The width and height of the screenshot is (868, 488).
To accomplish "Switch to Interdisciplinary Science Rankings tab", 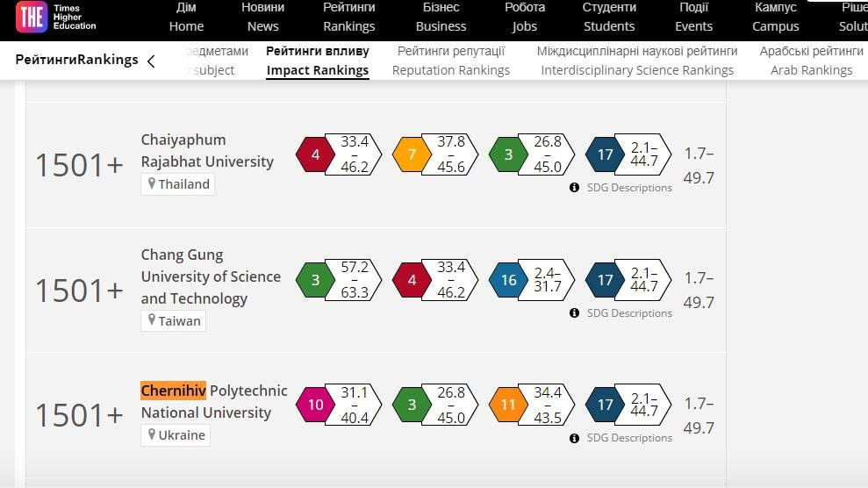I will pyautogui.click(x=636, y=61).
